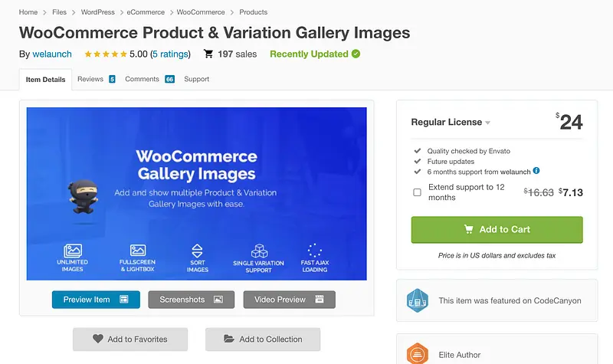Click the green Recently Updated checkmark icon
613x364 pixels.
point(356,54)
